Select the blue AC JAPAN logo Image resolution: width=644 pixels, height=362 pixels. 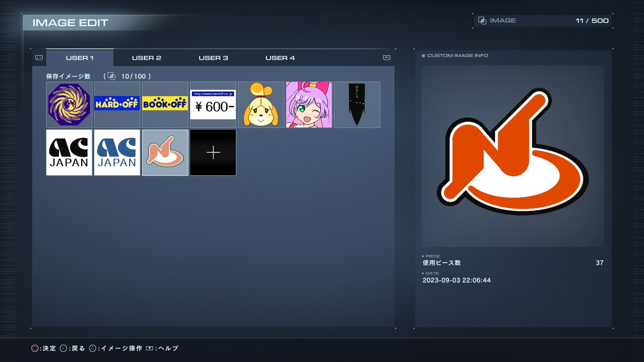point(117,153)
